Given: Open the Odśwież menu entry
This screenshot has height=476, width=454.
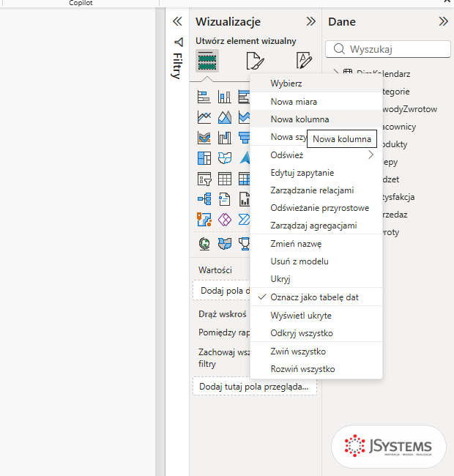Looking at the screenshot, I should coord(316,155).
